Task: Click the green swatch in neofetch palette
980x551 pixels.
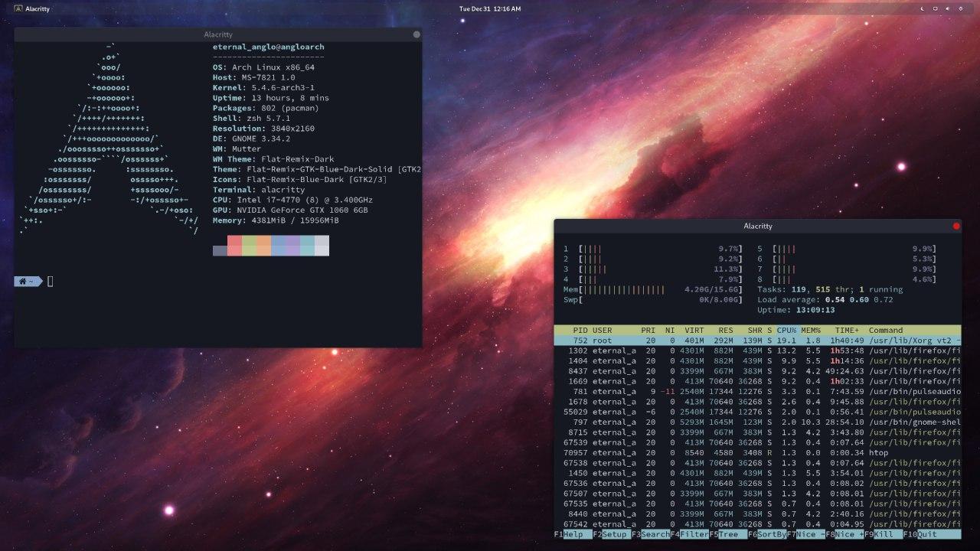Action: pyautogui.click(x=249, y=246)
